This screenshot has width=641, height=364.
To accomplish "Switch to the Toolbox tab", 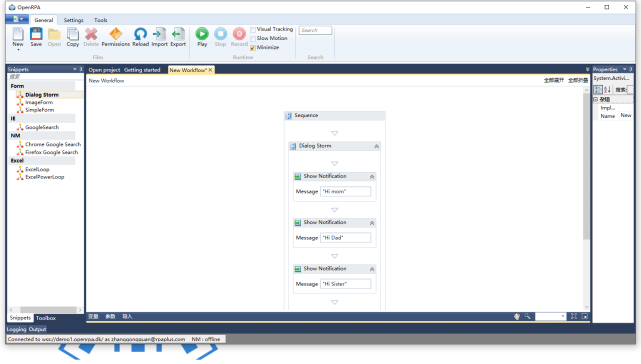I will (45, 318).
